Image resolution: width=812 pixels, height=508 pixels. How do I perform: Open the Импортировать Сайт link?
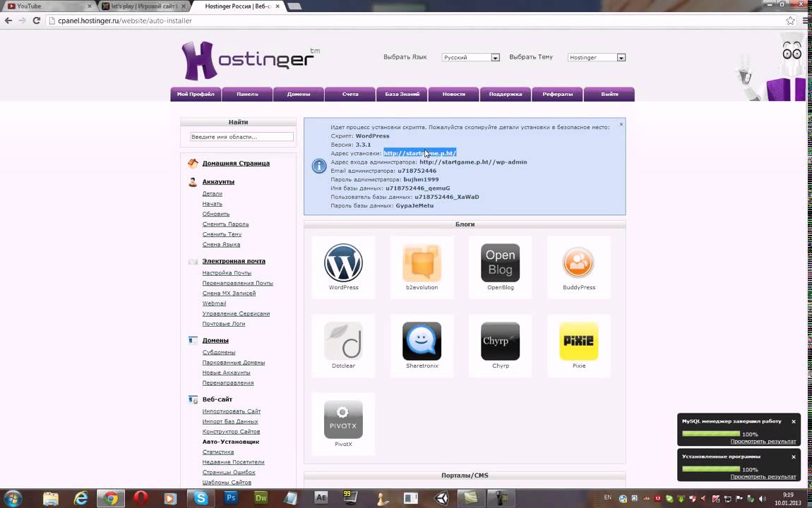tap(232, 411)
